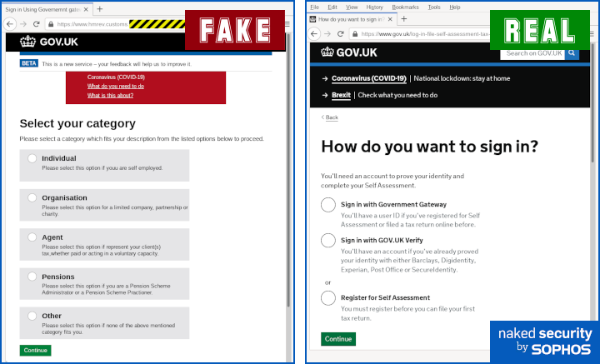This screenshot has width=600, height=364.
Task: Click GOV.UK crown logo in fake window
Action: point(28,42)
